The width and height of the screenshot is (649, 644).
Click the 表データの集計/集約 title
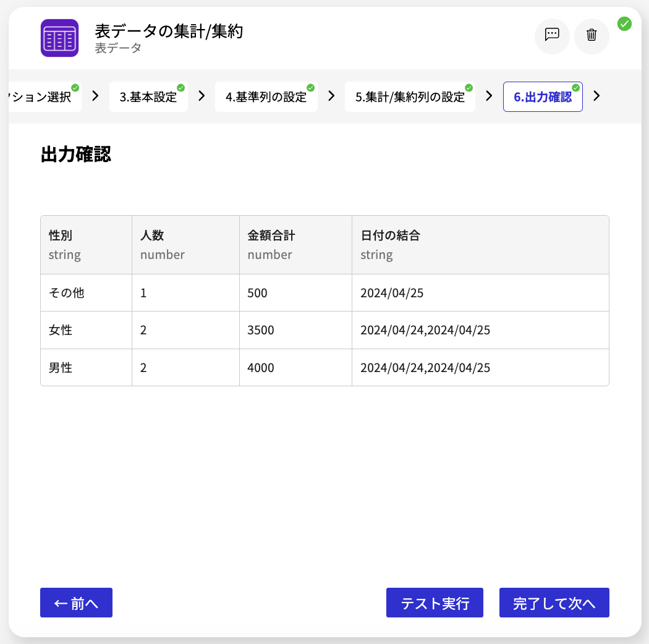pyautogui.click(x=169, y=31)
